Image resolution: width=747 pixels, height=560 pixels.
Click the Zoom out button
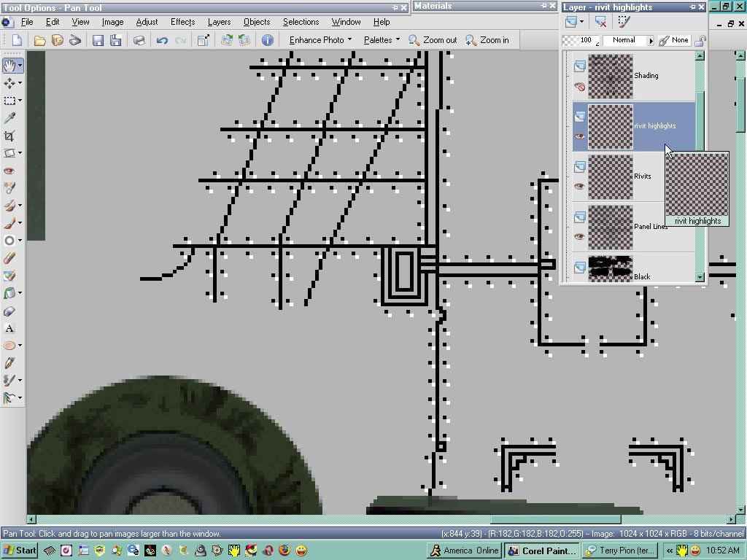(433, 40)
